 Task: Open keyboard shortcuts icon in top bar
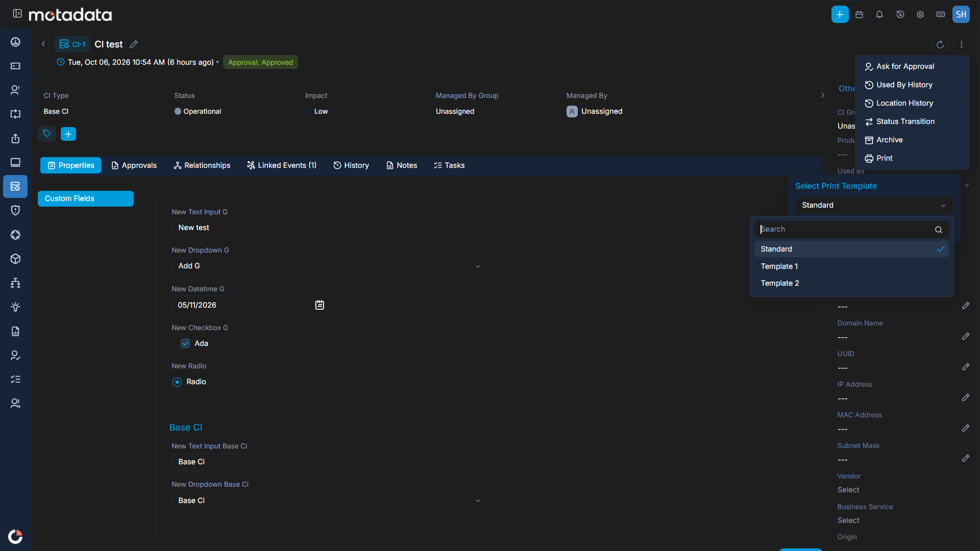(941, 14)
